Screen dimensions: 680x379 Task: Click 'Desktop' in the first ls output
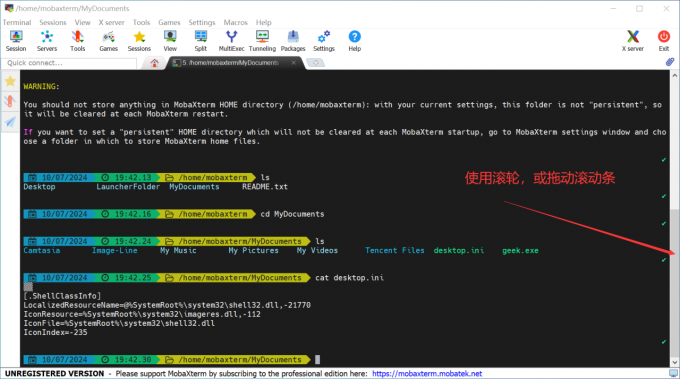coord(39,187)
